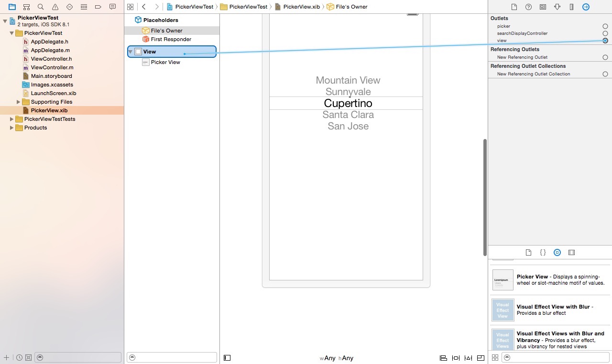Image resolution: width=612 pixels, height=364 pixels.
Task: Collapse the PickerViewTest group folder
Action: [x=11, y=33]
